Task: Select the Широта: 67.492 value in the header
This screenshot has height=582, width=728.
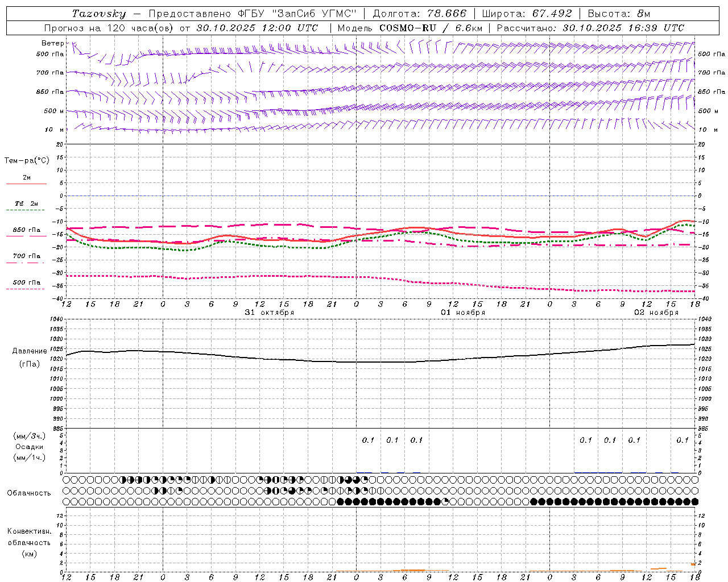Action: [527, 14]
